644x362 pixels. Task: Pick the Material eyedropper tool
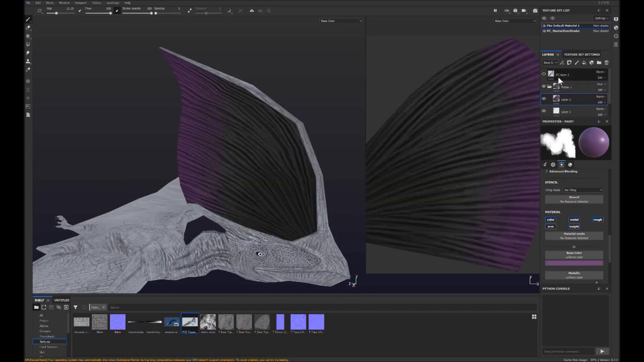point(28,70)
